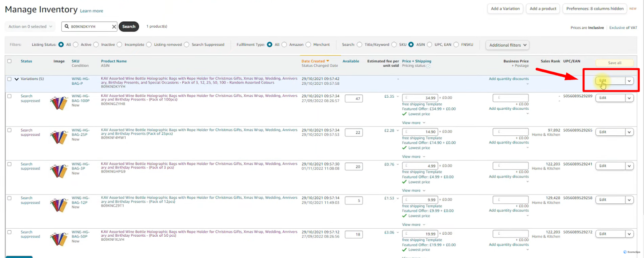Click the Search button

(129, 27)
